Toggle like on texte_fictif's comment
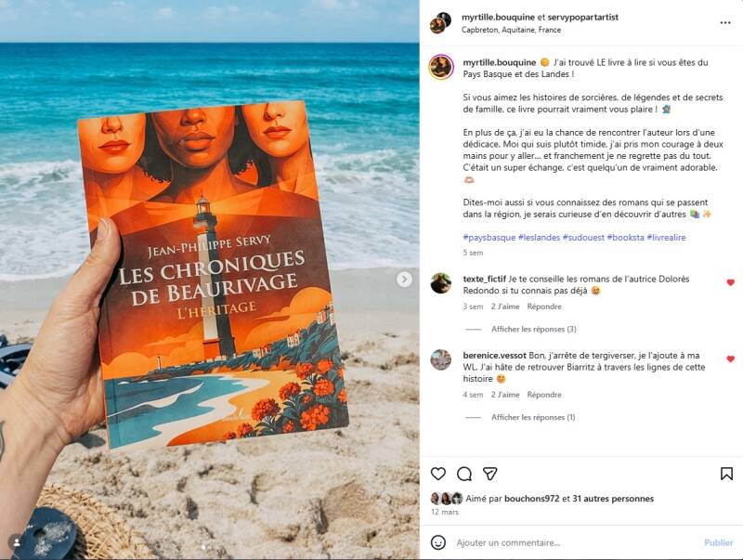 point(730,282)
